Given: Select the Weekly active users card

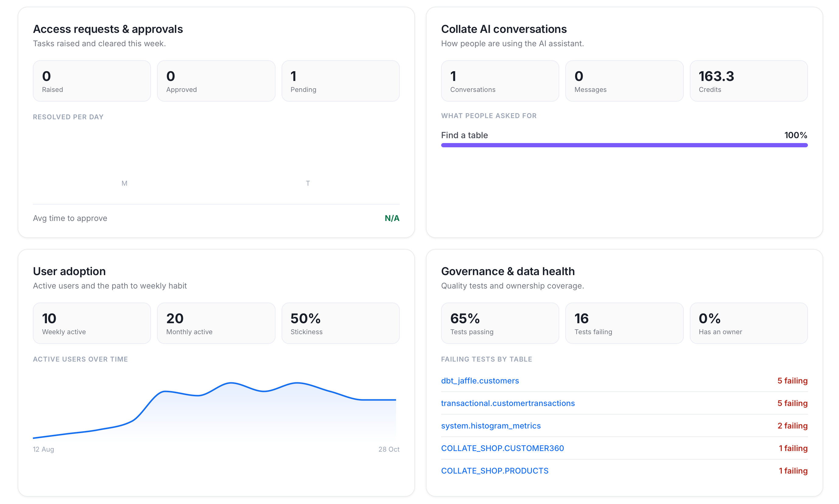Looking at the screenshot, I should coord(92,323).
